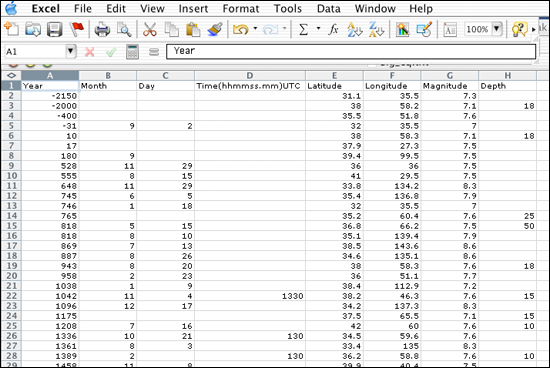The width and height of the screenshot is (550, 368).
Task: Click the Open file icon
Action: point(33,29)
